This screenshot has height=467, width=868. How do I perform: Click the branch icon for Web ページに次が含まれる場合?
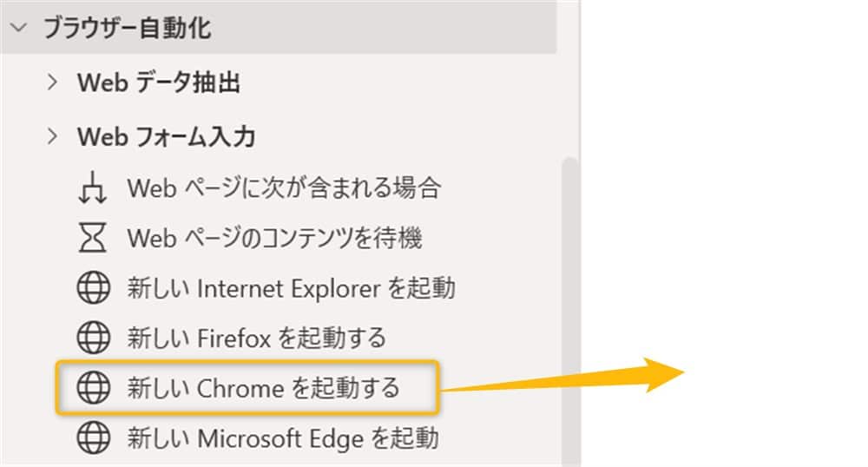pos(92,187)
